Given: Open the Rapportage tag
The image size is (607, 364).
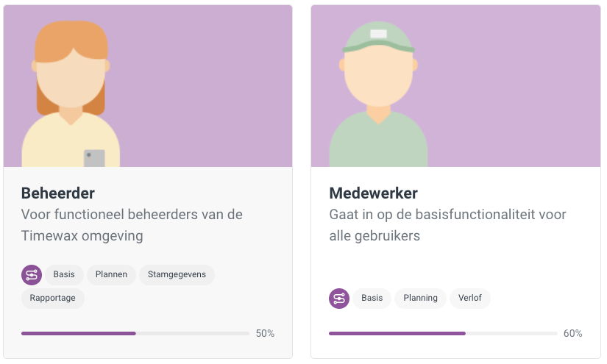Looking at the screenshot, I should click(53, 299).
